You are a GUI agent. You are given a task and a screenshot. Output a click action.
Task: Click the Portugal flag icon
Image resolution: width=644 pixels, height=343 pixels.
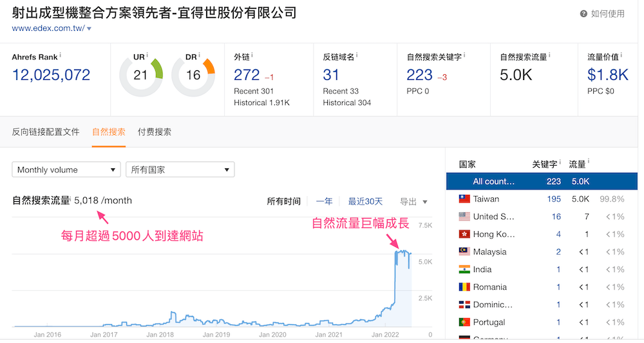pos(464,322)
